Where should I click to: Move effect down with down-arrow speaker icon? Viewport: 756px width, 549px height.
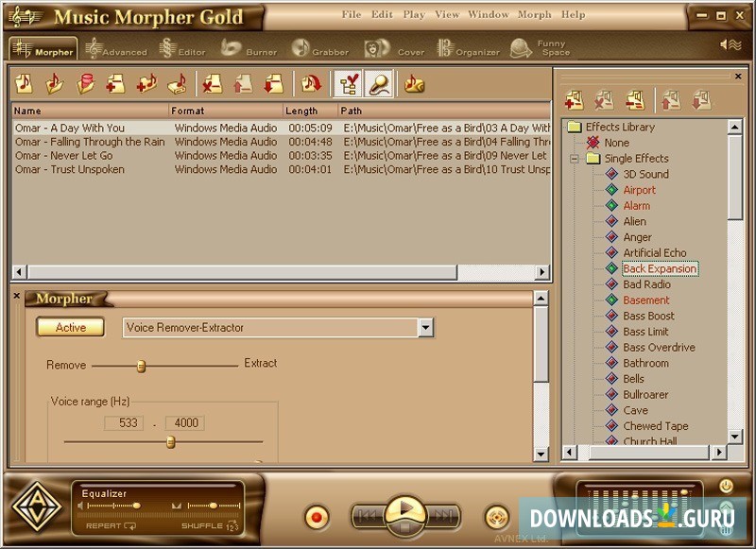click(701, 100)
